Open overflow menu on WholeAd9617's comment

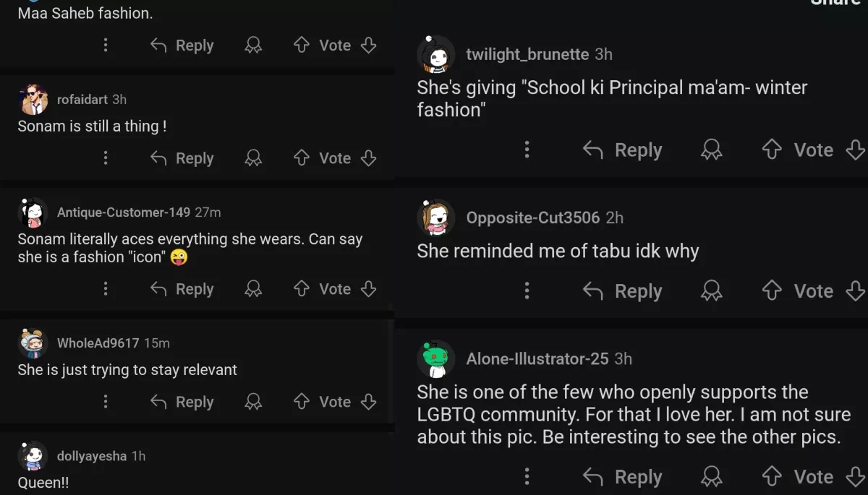pyautogui.click(x=106, y=402)
